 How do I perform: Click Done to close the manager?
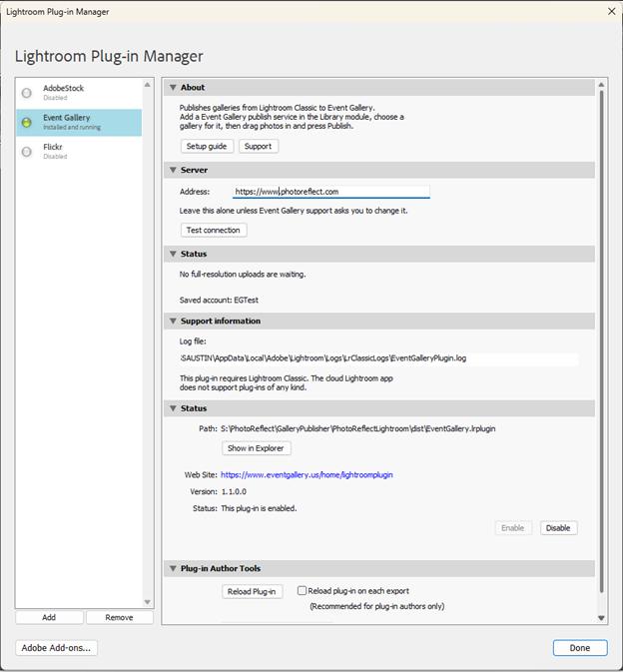(580, 648)
